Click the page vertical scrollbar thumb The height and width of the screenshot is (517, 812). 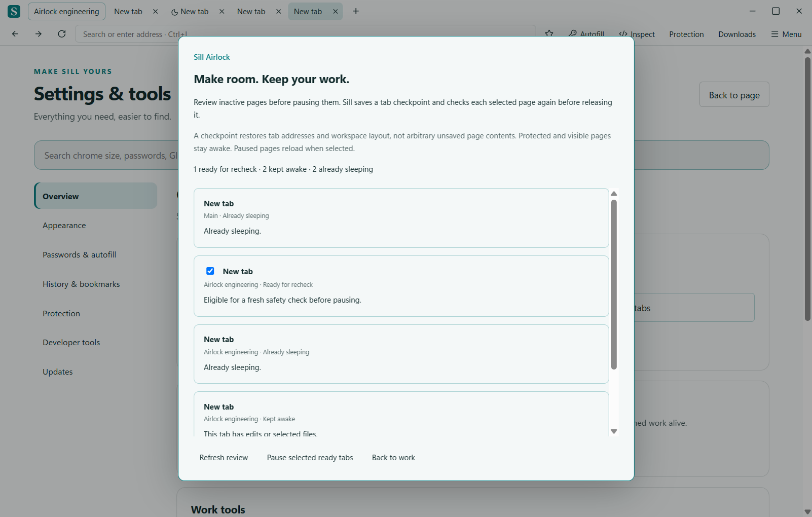[807, 189]
